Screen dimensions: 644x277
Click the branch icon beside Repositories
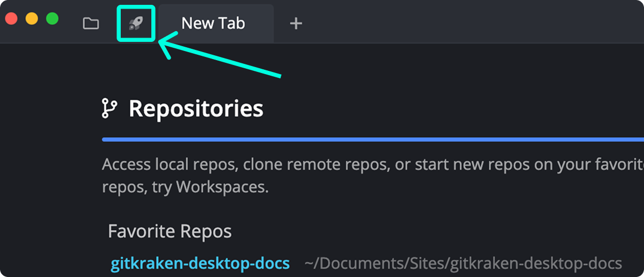click(x=109, y=108)
